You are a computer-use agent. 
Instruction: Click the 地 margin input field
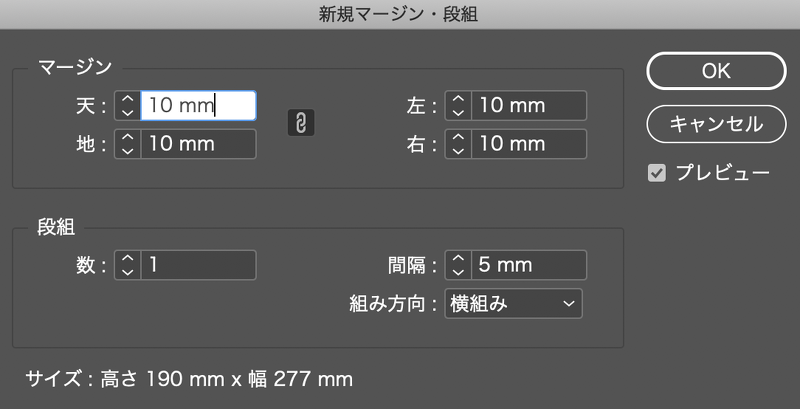coord(198,144)
